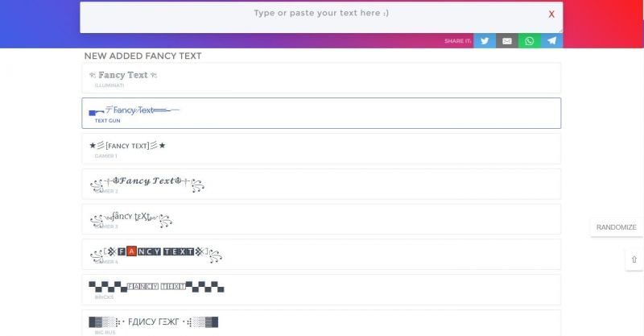Click the scroll-to-top arrow button
The image size is (644, 336).
click(x=634, y=259)
